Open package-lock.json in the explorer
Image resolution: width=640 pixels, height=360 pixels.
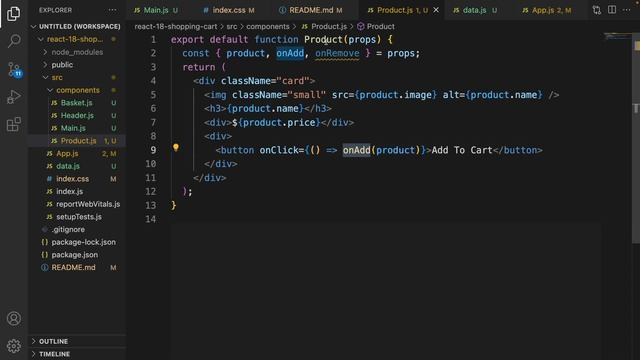(77, 242)
